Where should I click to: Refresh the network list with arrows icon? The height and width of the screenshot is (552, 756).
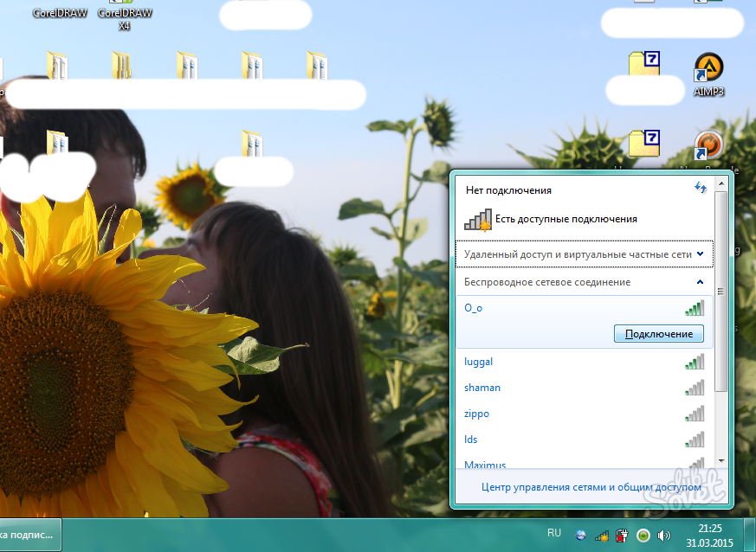(x=701, y=188)
